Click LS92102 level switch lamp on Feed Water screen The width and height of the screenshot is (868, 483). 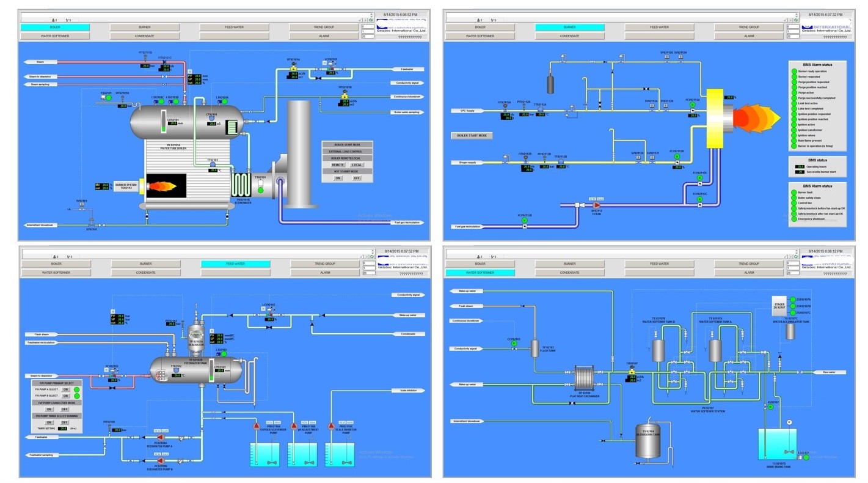pos(224,354)
